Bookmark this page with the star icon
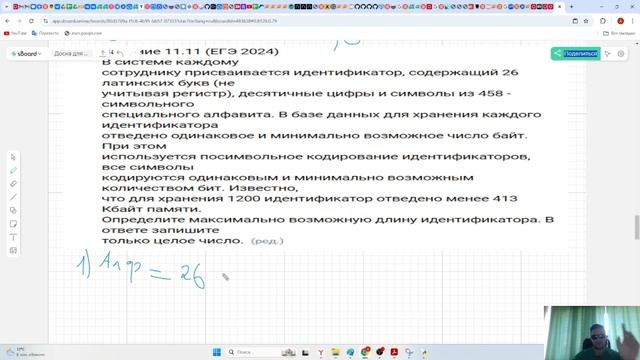 (586, 21)
